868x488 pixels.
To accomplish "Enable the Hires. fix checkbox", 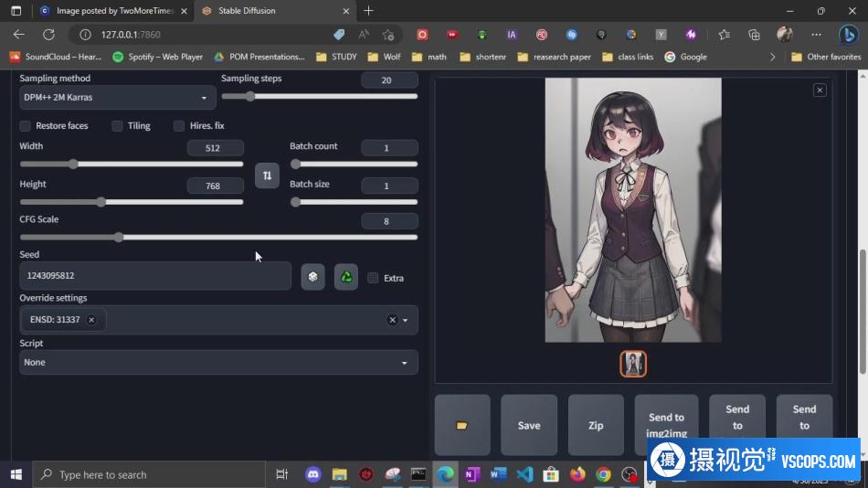I will 179,126.
